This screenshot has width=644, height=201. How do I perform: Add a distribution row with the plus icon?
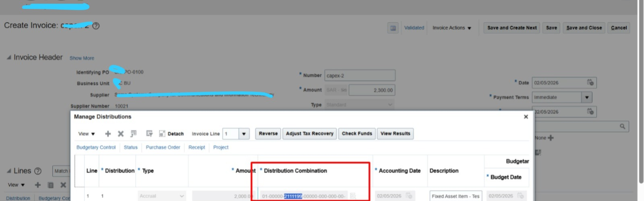(x=108, y=134)
